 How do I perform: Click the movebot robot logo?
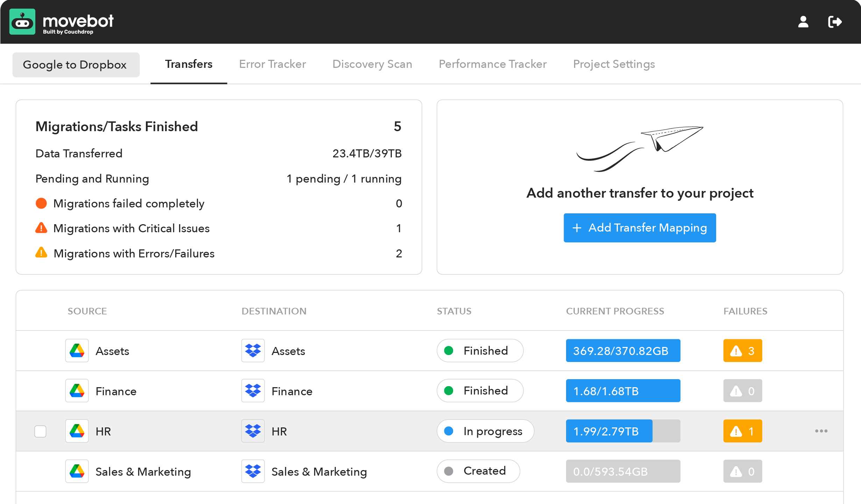click(22, 22)
